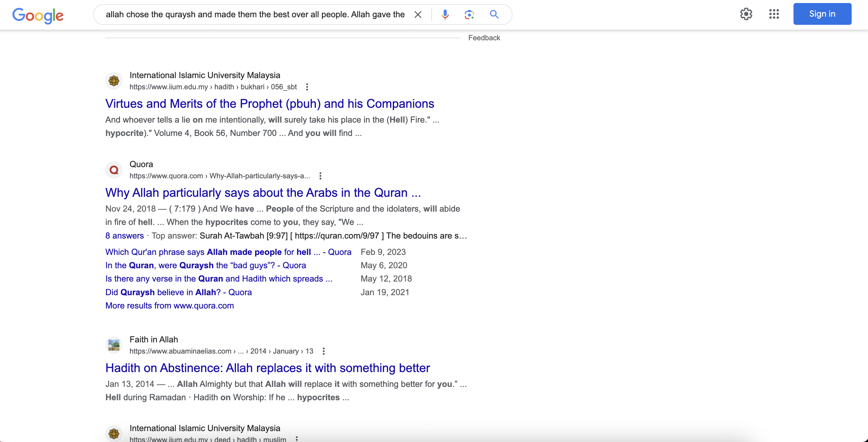Click the Feedback link
The width and height of the screenshot is (868, 442).
484,38
